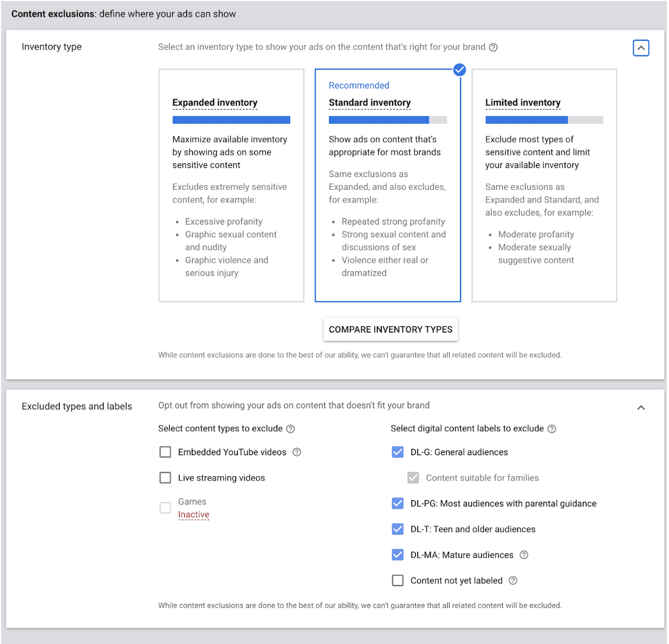This screenshot has height=644, width=669.
Task: Uncheck DL-MA Mature audiences
Action: (398, 555)
